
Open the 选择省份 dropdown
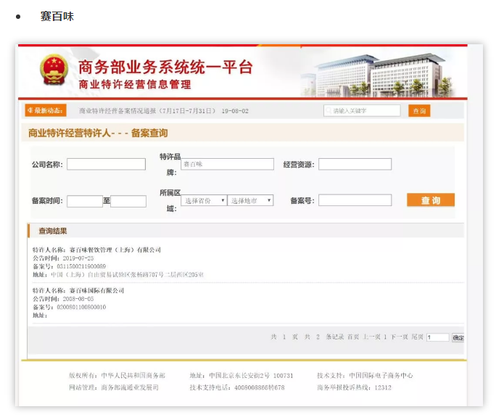click(204, 200)
